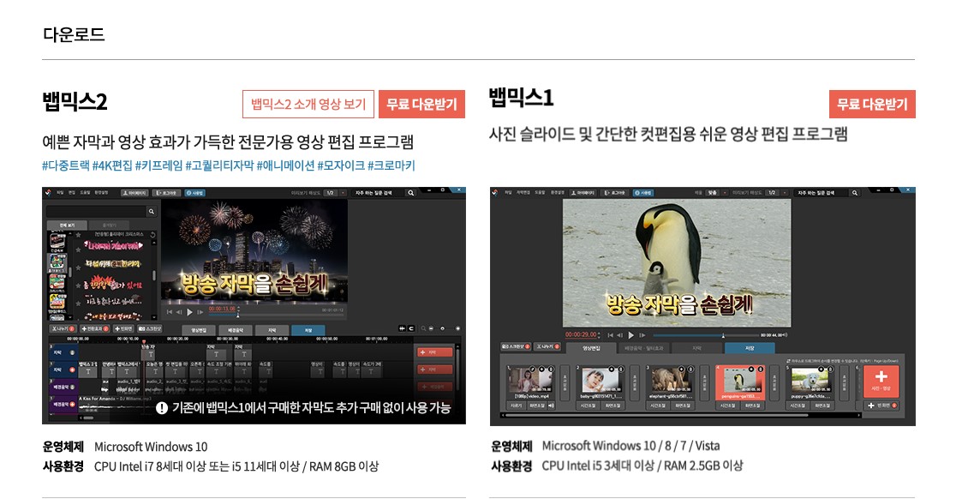
Task: Open the blue 저장 tab in VapMix1
Action: point(750,348)
